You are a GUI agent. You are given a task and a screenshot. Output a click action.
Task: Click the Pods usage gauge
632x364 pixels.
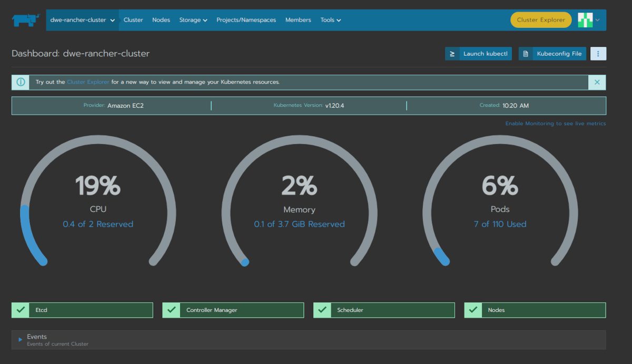tap(500, 200)
